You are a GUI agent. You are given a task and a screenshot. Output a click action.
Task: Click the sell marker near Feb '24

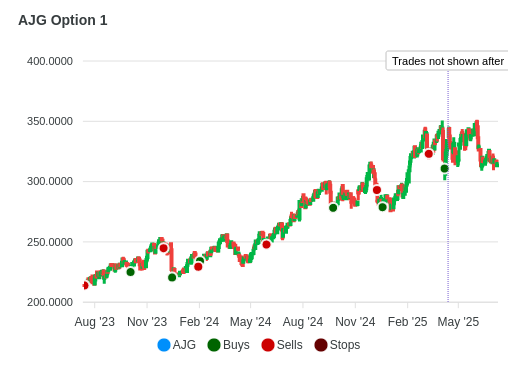point(198,267)
